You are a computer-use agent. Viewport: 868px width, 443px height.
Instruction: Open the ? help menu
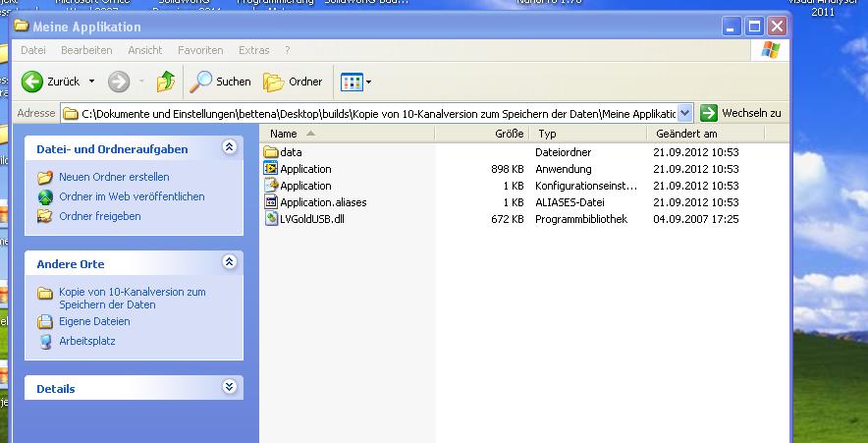pyautogui.click(x=288, y=50)
